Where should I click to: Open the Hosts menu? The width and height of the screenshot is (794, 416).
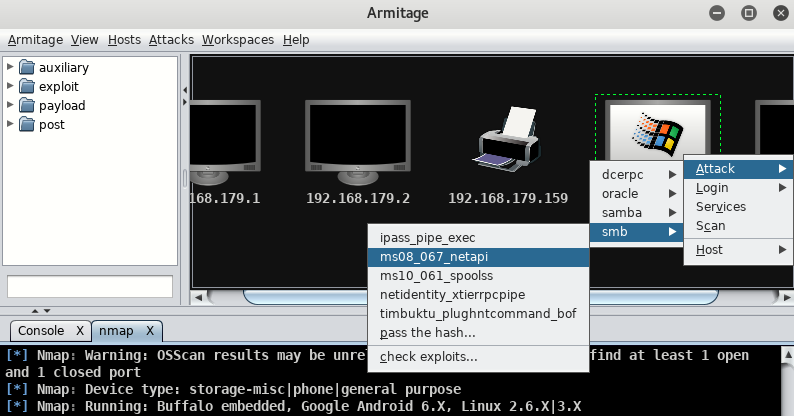point(124,39)
